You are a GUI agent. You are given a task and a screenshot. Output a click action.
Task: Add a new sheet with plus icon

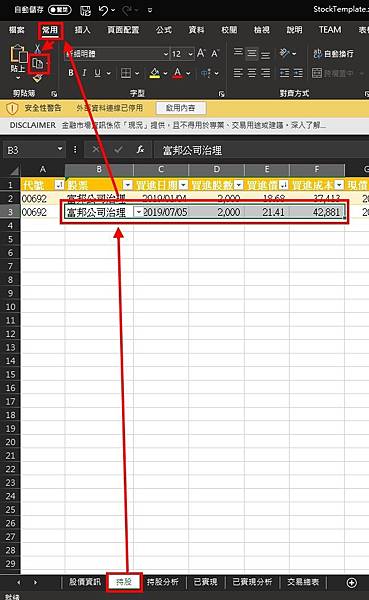tap(351, 582)
